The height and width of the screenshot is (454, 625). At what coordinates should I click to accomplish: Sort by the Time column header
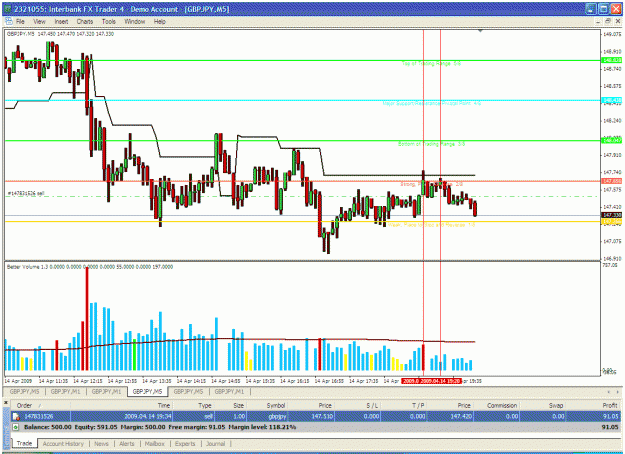[x=122, y=405]
